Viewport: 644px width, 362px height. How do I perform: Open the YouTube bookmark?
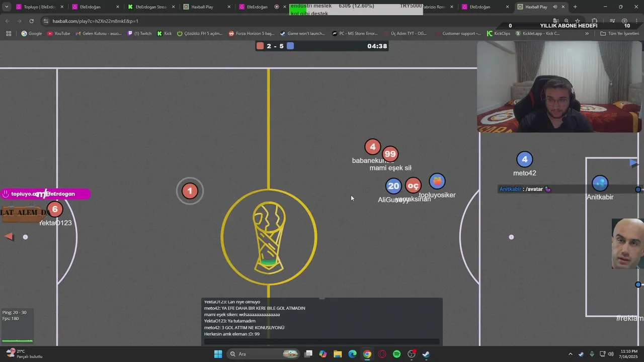click(x=58, y=34)
